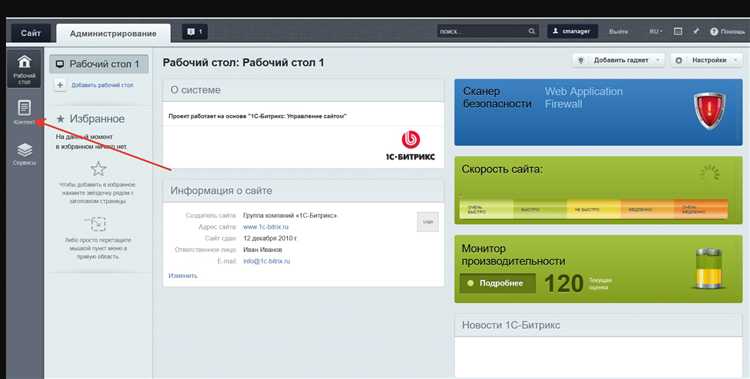Screen dimensions: 750x379
Task: Open the www.1c-bitrix.ru site link
Action: [x=266, y=227]
